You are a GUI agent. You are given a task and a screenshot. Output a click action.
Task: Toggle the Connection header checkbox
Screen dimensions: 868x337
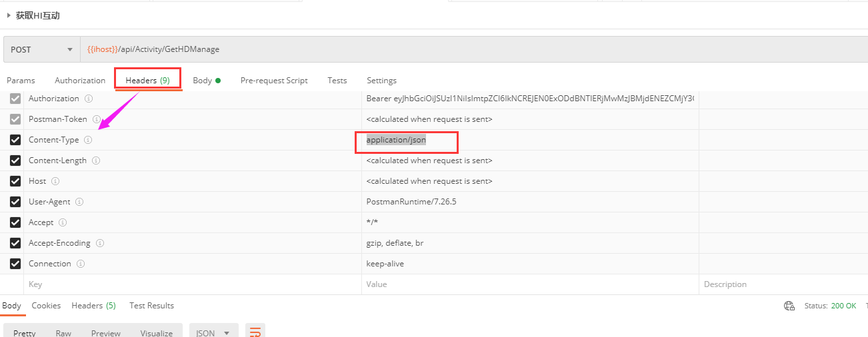[x=15, y=264]
